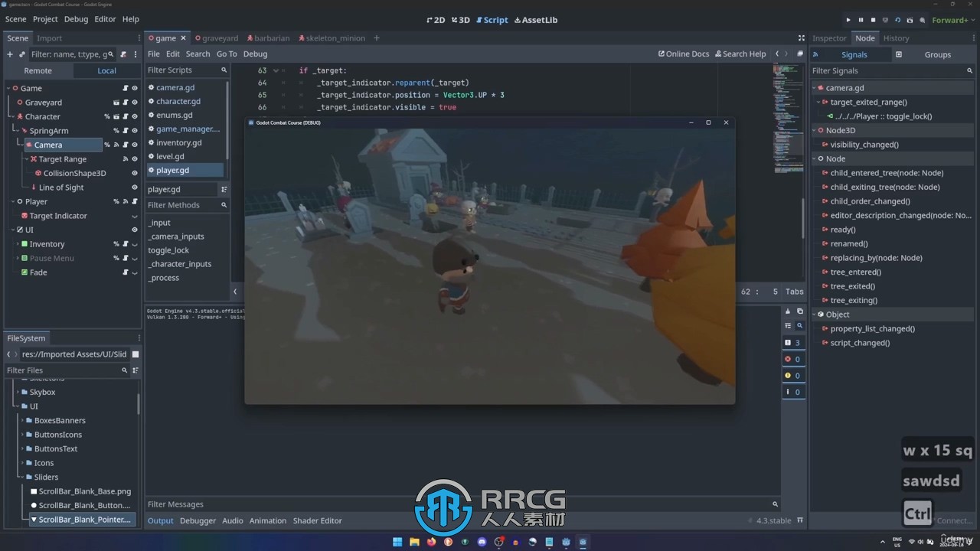The image size is (980, 551).
Task: Toggle standard messages filter showing 3
Action: click(792, 343)
